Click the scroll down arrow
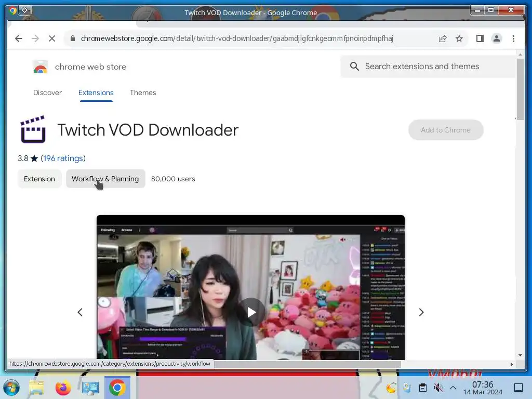532x399 pixels. coord(520,355)
